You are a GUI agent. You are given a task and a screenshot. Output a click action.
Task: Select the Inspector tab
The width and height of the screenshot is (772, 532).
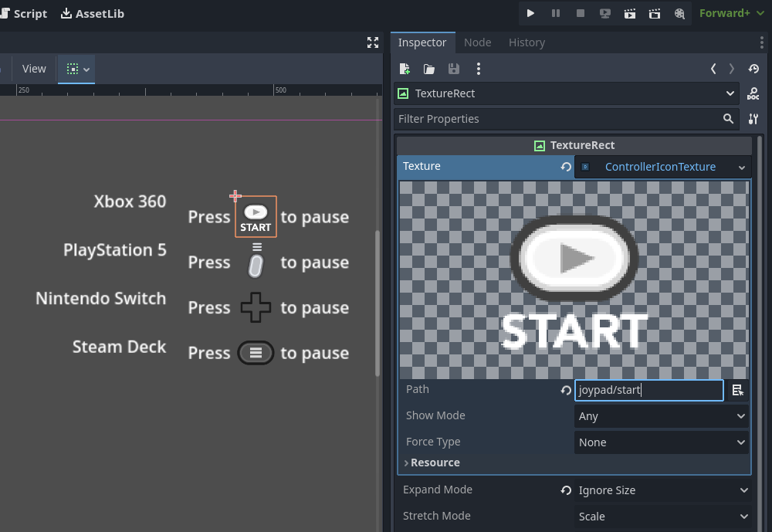point(422,42)
